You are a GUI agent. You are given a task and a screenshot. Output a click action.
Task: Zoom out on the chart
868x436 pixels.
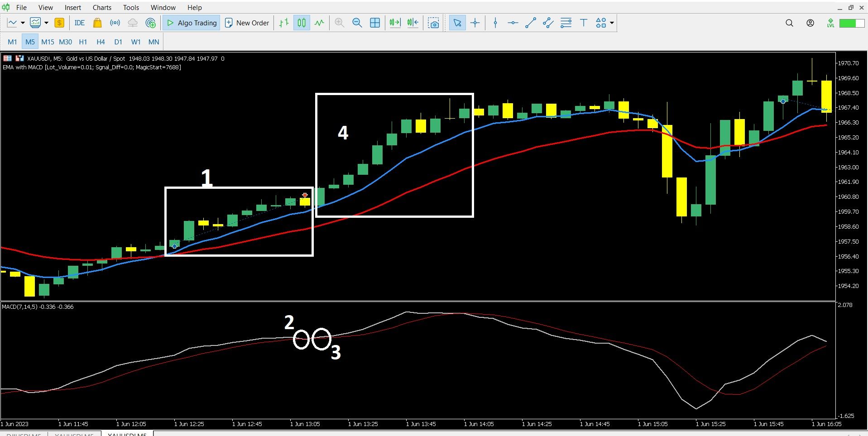tap(357, 23)
